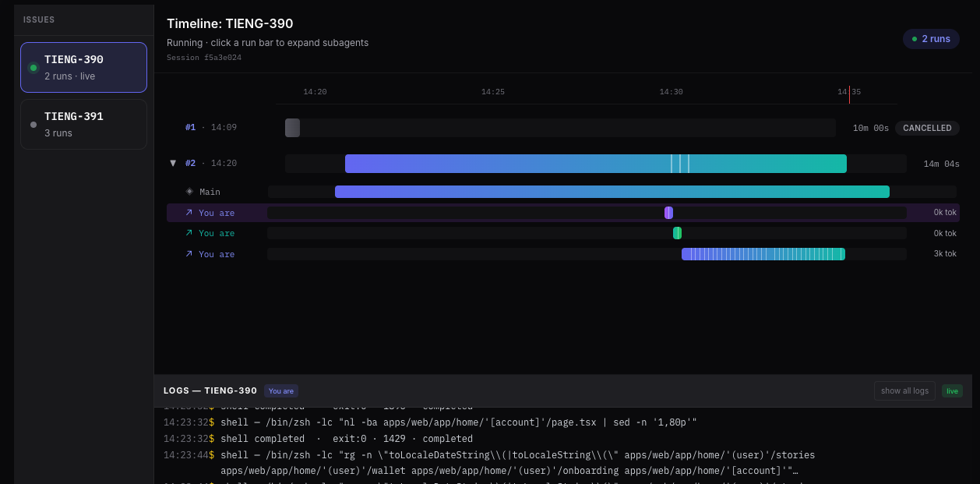
Task: Toggle live log streaming off
Action: point(951,390)
